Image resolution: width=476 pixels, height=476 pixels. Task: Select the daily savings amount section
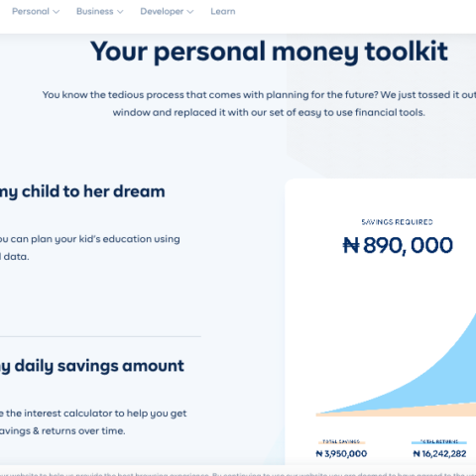pos(92,366)
